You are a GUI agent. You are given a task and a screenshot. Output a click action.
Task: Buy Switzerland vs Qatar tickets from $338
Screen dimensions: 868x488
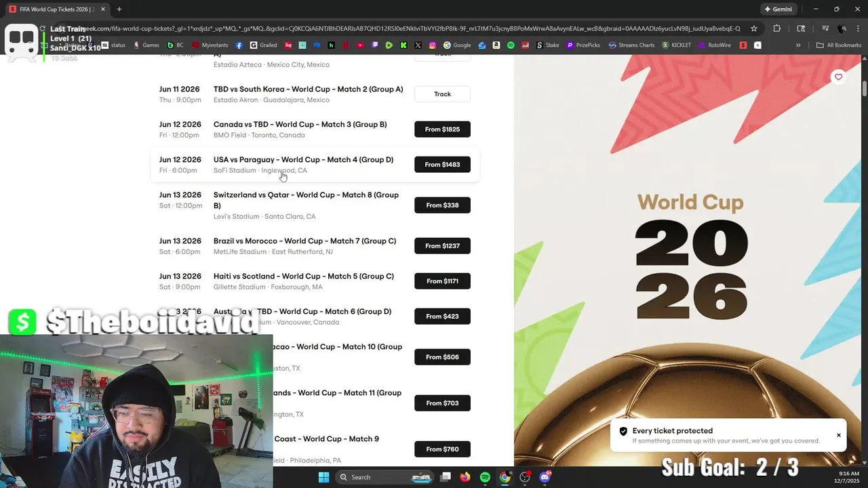[442, 205]
